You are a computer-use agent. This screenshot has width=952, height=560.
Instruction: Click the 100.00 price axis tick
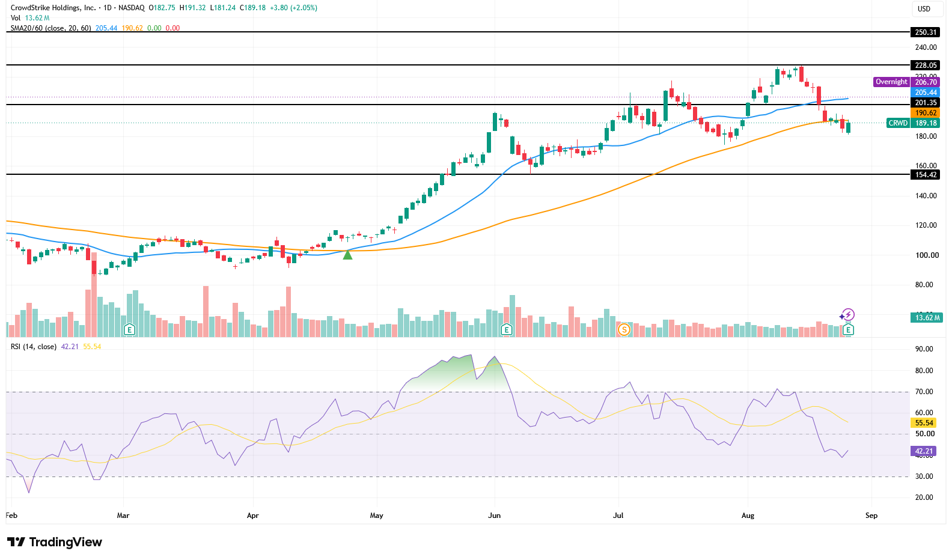pos(926,255)
